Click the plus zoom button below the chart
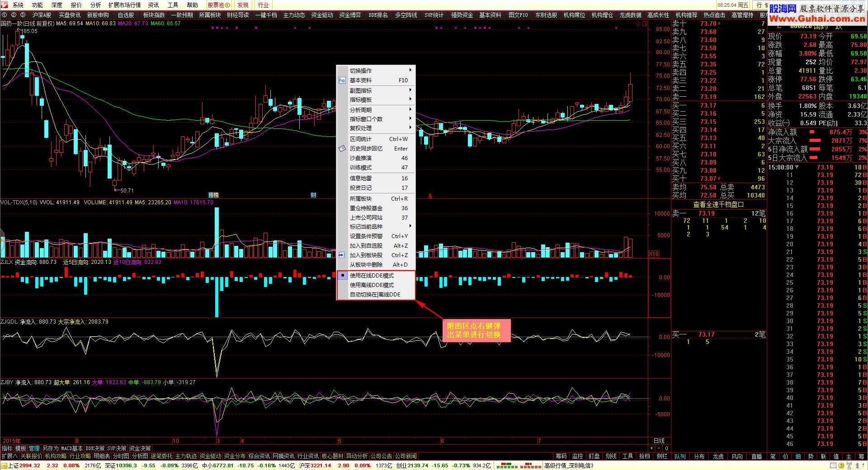The image size is (868, 470). (x=651, y=448)
